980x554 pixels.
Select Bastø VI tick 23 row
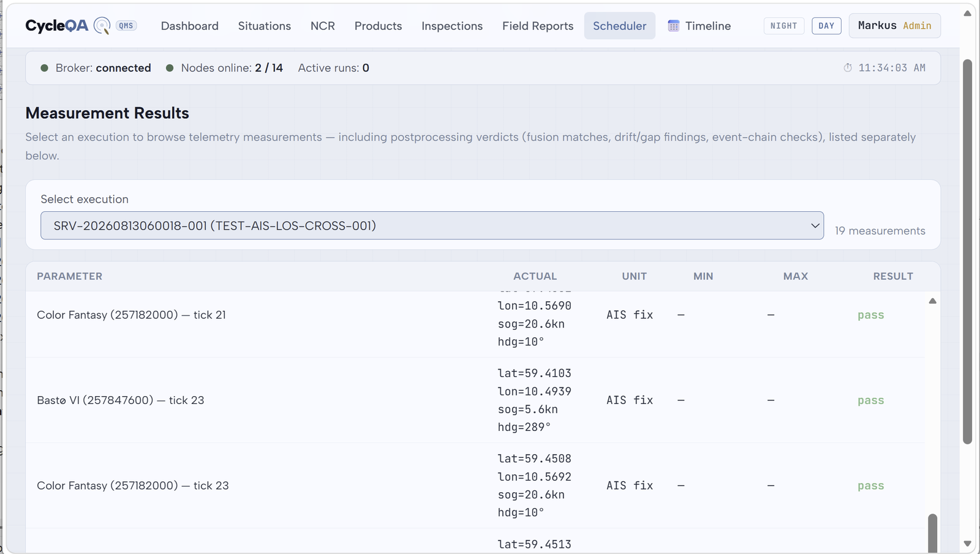(475, 400)
